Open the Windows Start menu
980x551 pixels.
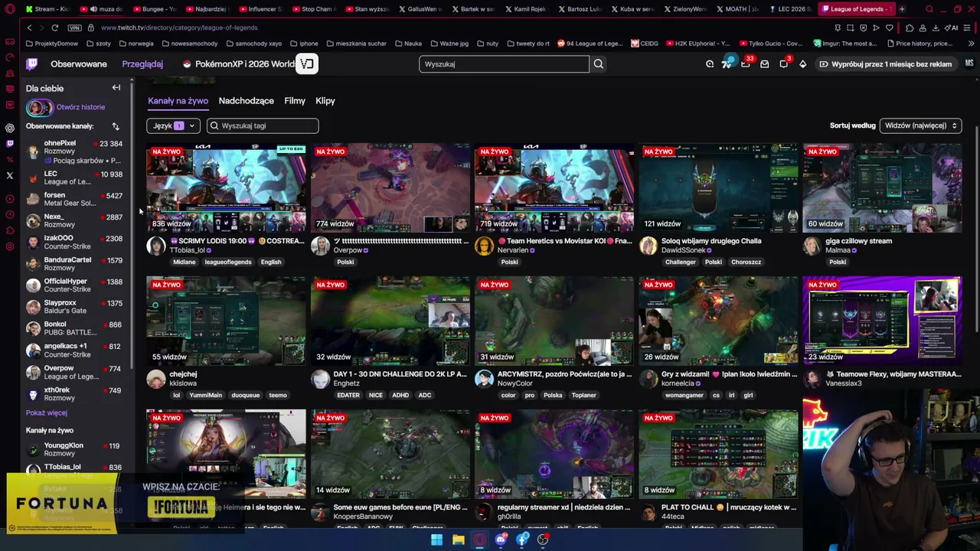[436, 540]
